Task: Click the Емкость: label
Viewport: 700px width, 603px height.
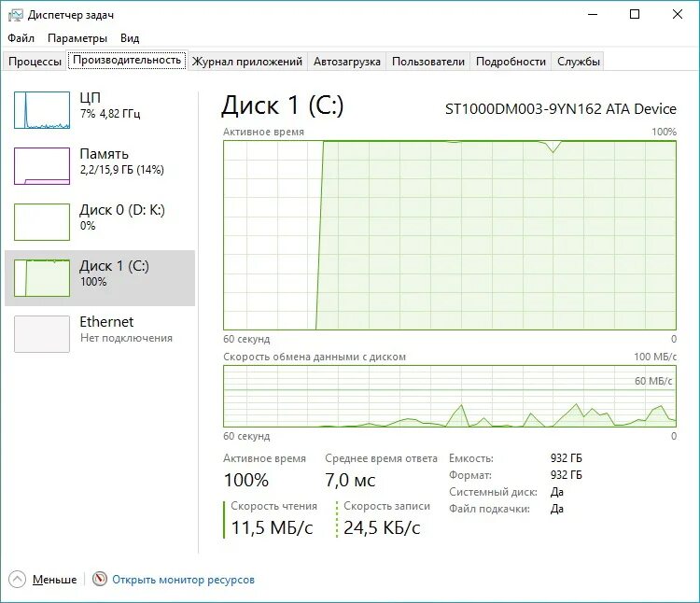Action: click(x=471, y=458)
